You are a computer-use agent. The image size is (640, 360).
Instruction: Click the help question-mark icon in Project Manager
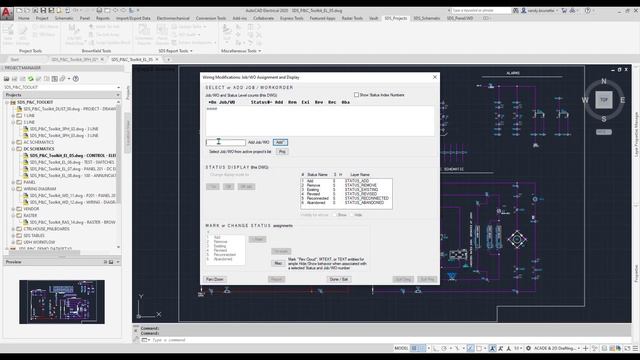[76, 79]
